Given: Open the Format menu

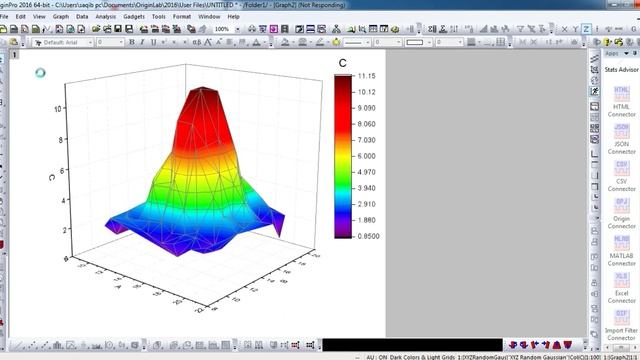Looking at the screenshot, I should click(182, 17).
